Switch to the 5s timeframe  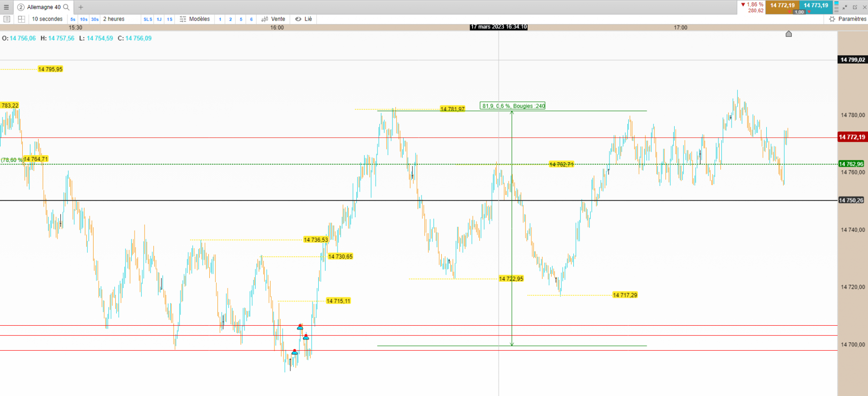click(x=73, y=19)
